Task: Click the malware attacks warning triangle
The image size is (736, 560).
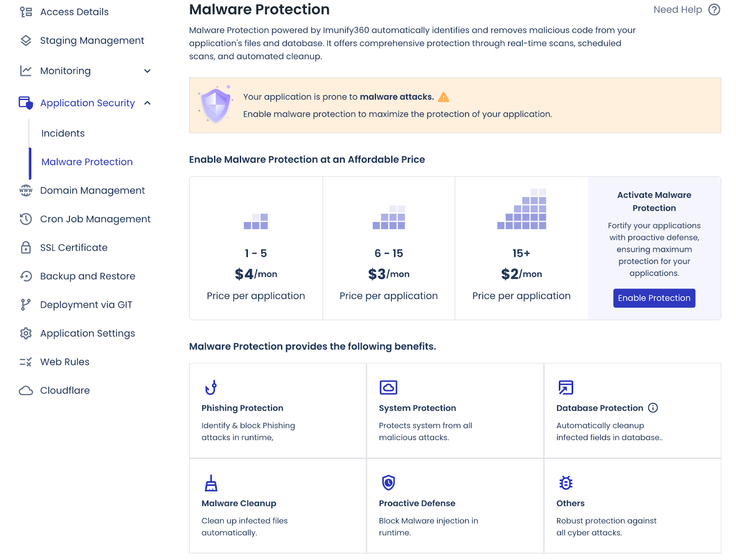Action: pyautogui.click(x=443, y=97)
